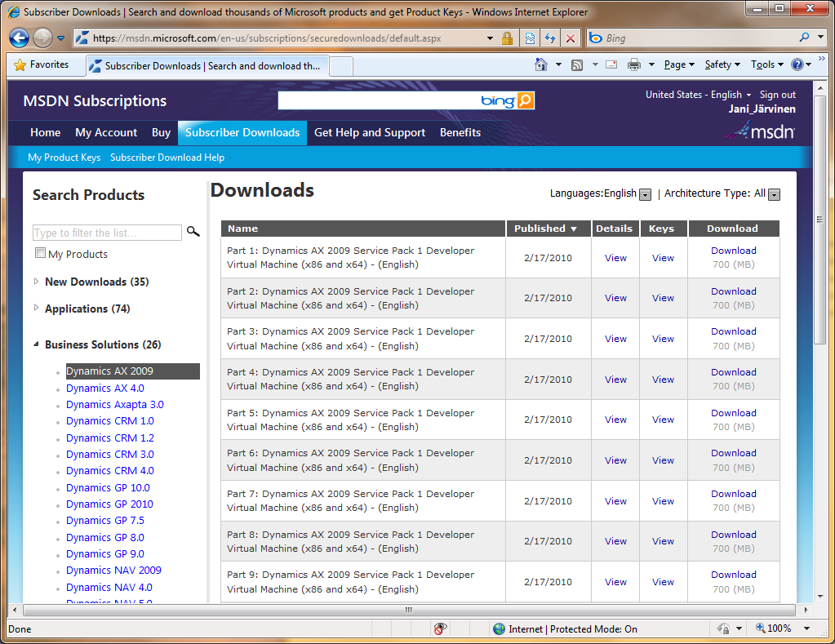The height and width of the screenshot is (644, 835).
Task: Select Dynamics GP 2010 in the tree
Action: tap(109, 504)
